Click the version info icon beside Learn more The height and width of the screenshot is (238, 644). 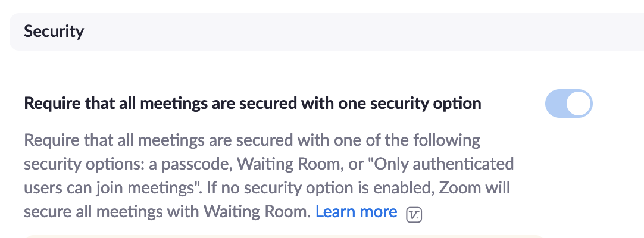pyautogui.click(x=414, y=214)
